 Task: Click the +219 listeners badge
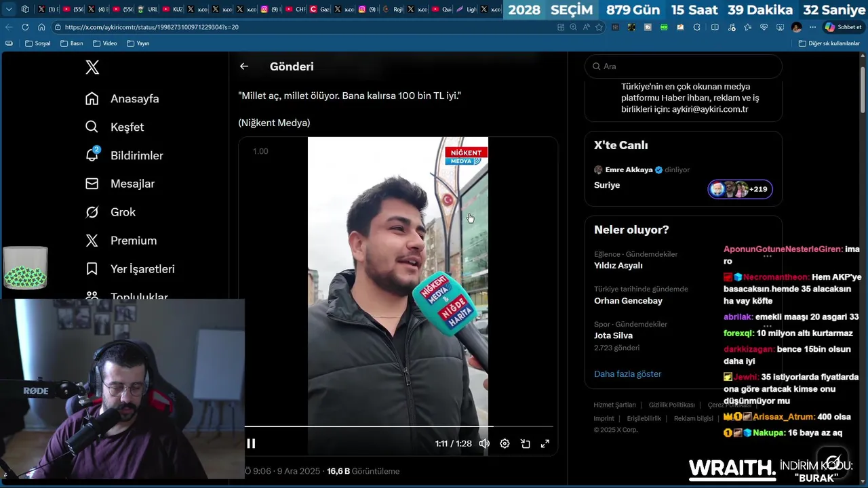point(741,189)
